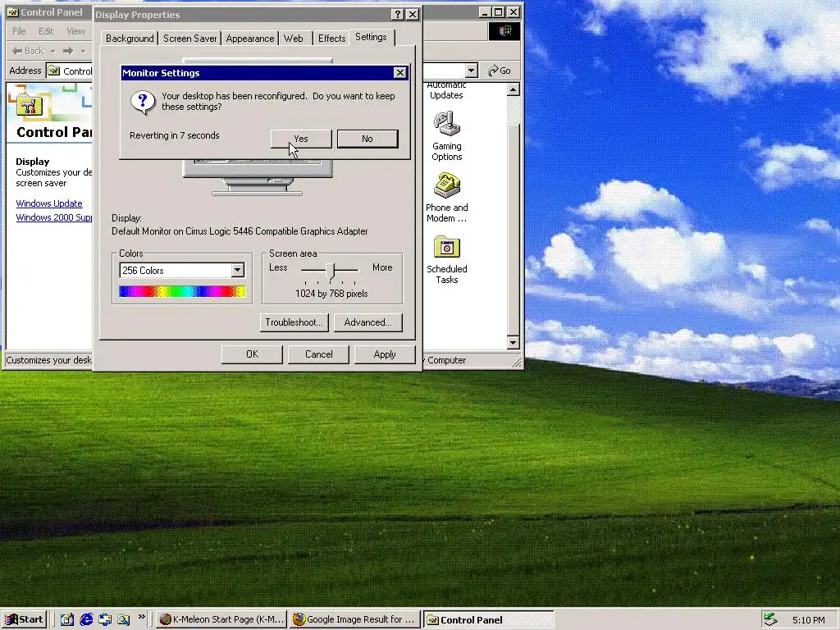840x630 pixels.
Task: Click the Screen area resolution slider handle
Action: [x=331, y=272]
